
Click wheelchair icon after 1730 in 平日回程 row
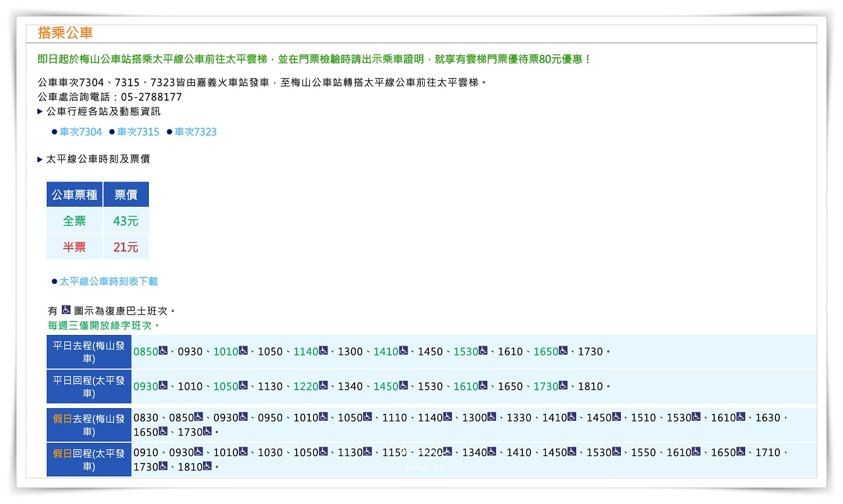pos(563,385)
